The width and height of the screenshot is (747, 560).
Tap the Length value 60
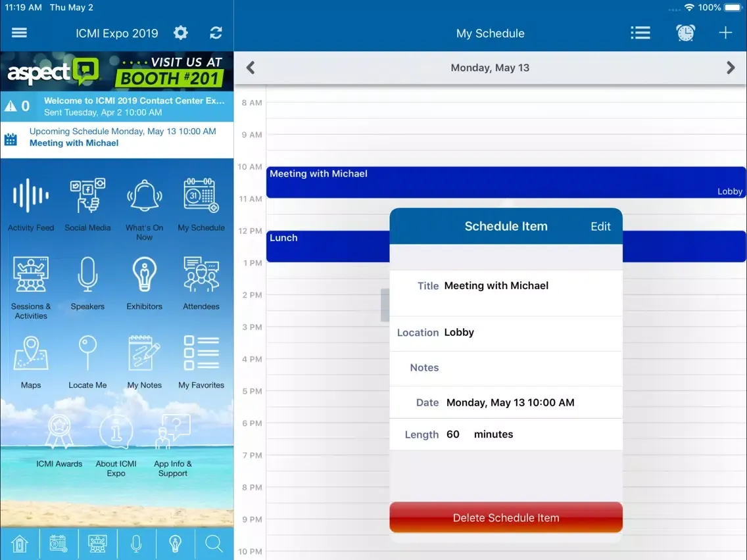point(452,434)
